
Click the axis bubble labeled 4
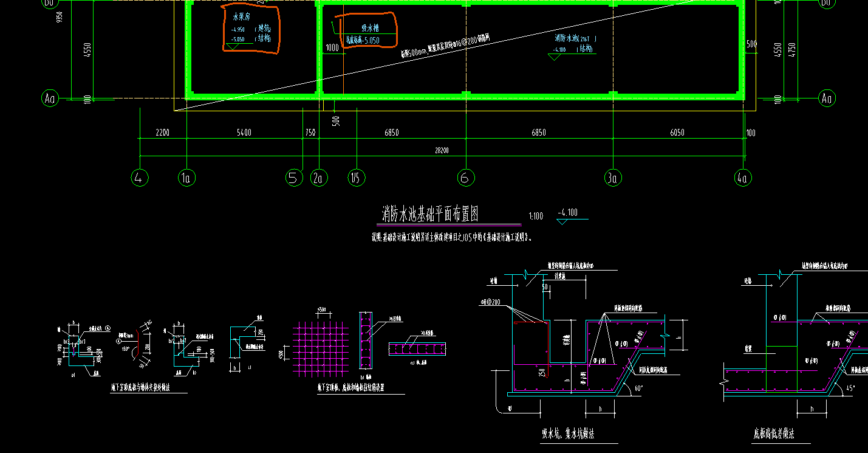pyautogui.click(x=140, y=178)
